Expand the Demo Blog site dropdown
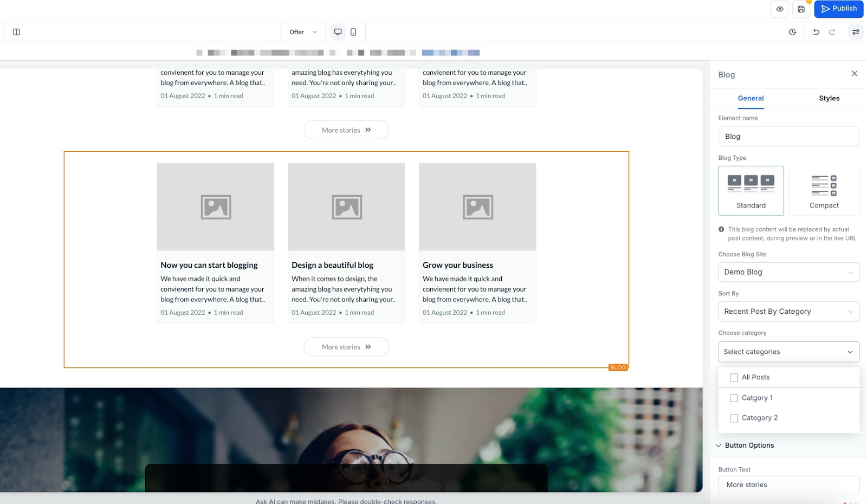867x504 pixels. pos(788,272)
